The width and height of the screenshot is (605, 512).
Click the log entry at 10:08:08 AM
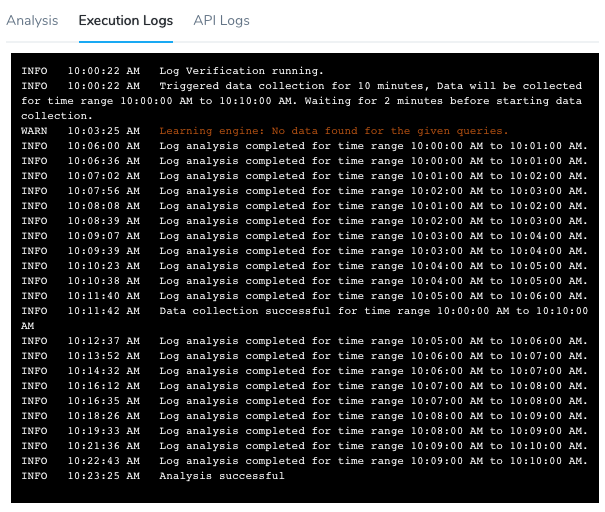(304, 206)
